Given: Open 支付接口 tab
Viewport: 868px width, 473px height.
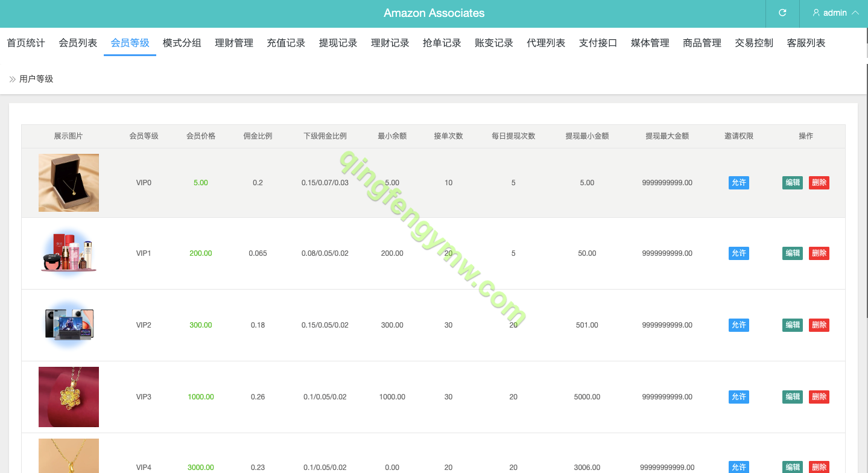Looking at the screenshot, I should tap(598, 43).
